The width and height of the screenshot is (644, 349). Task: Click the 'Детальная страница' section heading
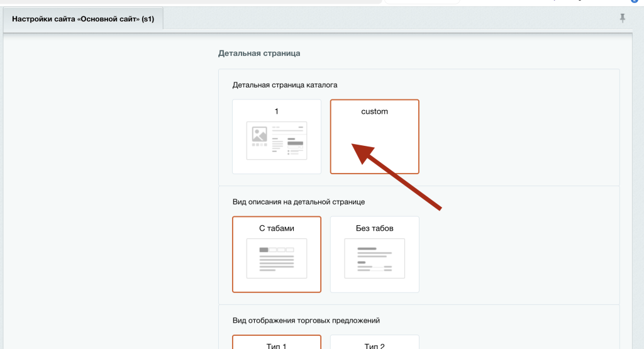coord(259,53)
